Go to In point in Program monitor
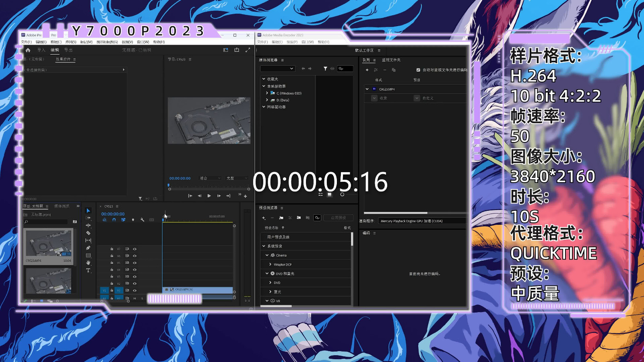 [x=190, y=196]
